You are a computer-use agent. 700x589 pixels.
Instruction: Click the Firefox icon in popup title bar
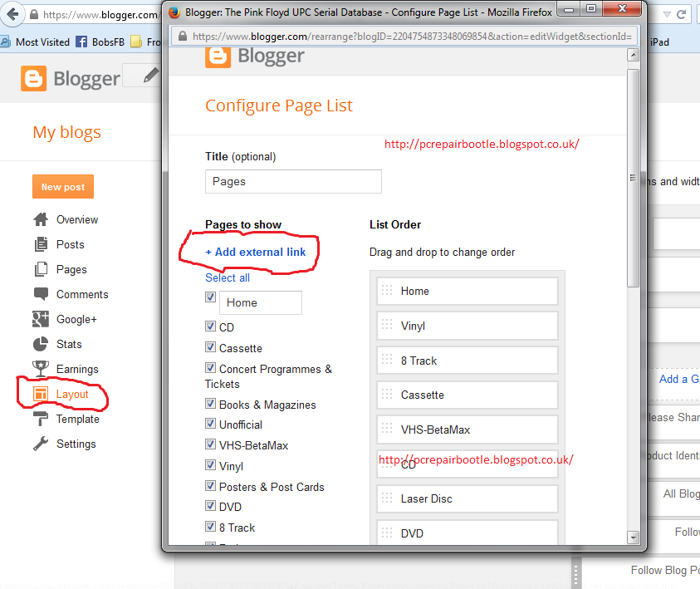pos(174,12)
